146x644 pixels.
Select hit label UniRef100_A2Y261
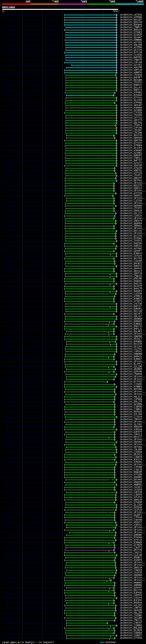click(x=131, y=42)
